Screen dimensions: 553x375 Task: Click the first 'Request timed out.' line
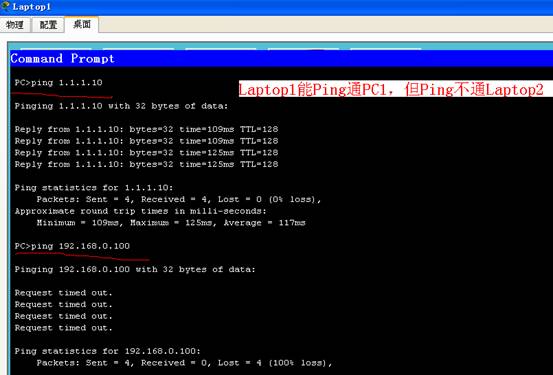(63, 292)
